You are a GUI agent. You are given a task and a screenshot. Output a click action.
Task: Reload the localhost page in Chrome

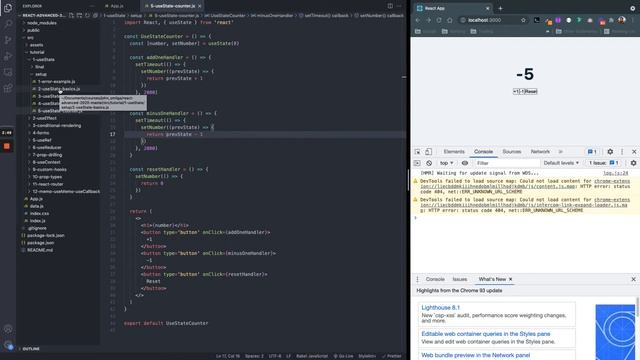pos(439,20)
